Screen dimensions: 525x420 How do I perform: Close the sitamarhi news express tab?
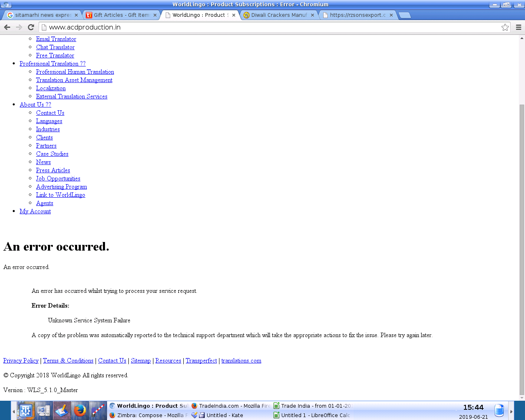point(76,15)
